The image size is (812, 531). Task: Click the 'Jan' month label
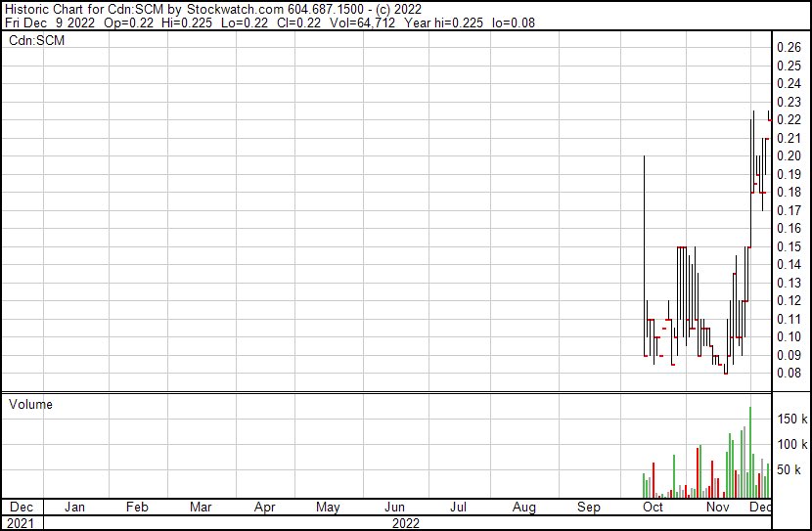coord(74,507)
